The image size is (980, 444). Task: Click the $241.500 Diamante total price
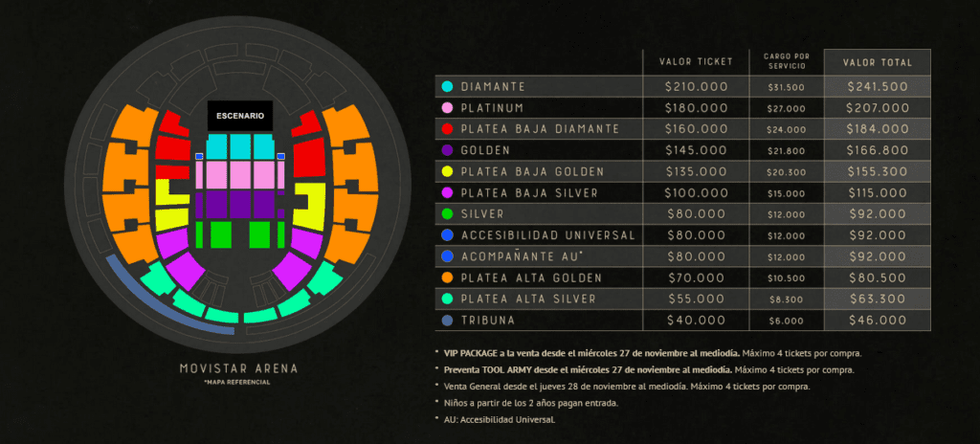tap(877, 86)
